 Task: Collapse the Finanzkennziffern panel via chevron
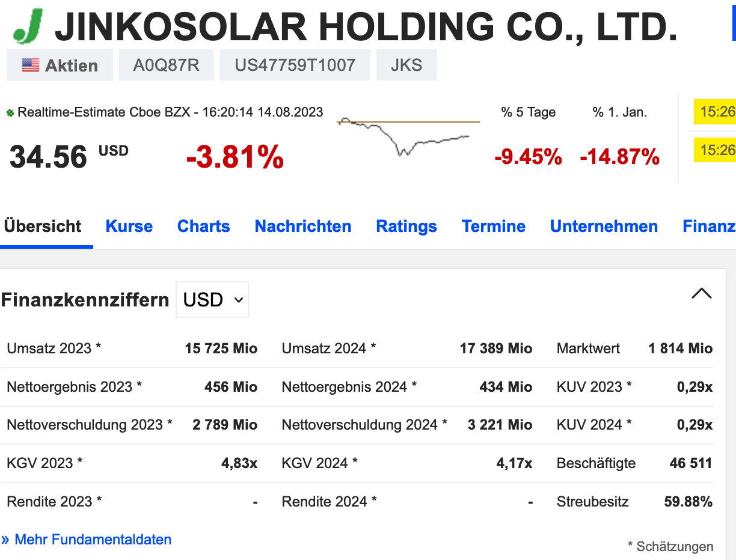(701, 293)
